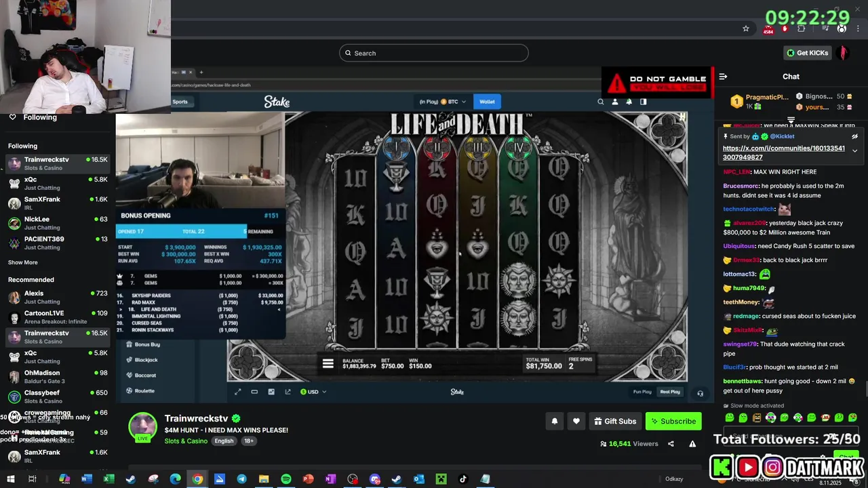Open the slot game hamburger menu

click(x=328, y=364)
